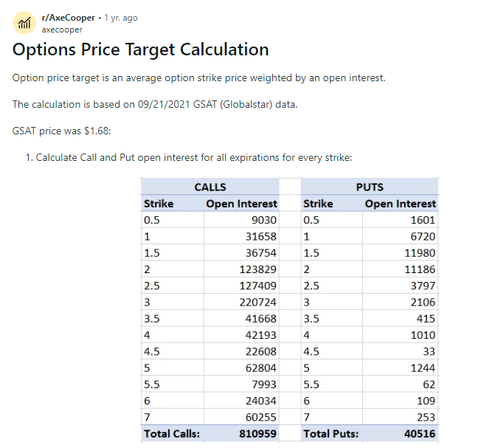The image size is (484, 448).
Task: Click the PUTS table header
Action: (370, 187)
